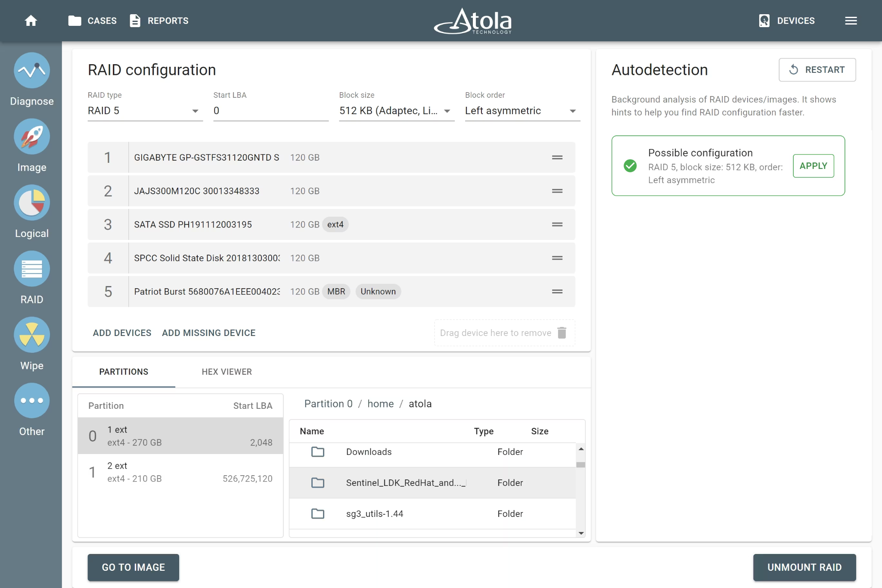Click the Devices icon in header
Viewport: 882px width, 588px height.
[x=764, y=21]
